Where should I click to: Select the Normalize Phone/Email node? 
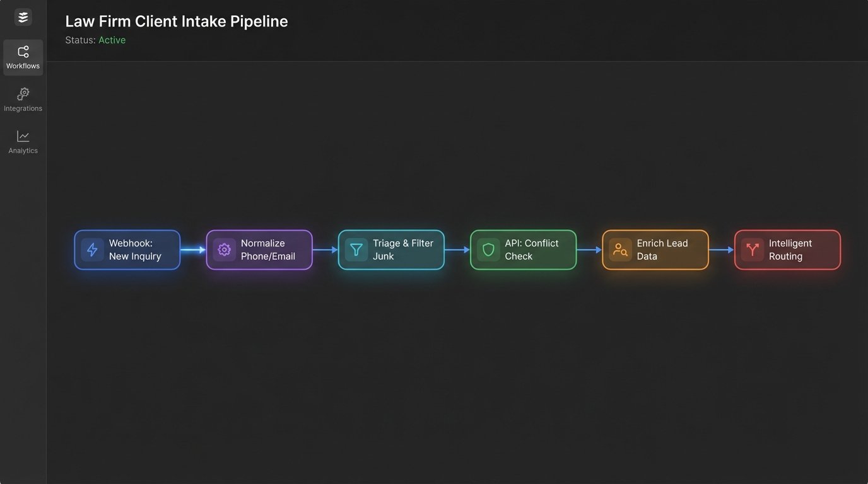[259, 250]
